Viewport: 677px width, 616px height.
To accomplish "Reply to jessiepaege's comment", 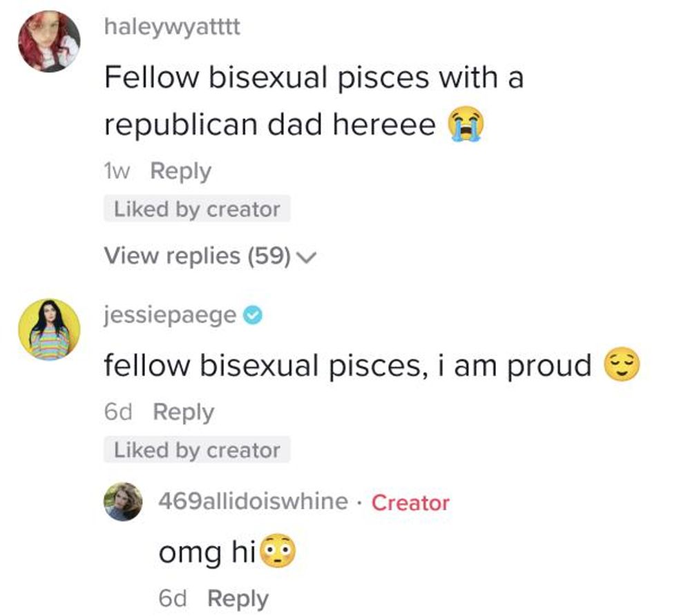I will coord(183,412).
